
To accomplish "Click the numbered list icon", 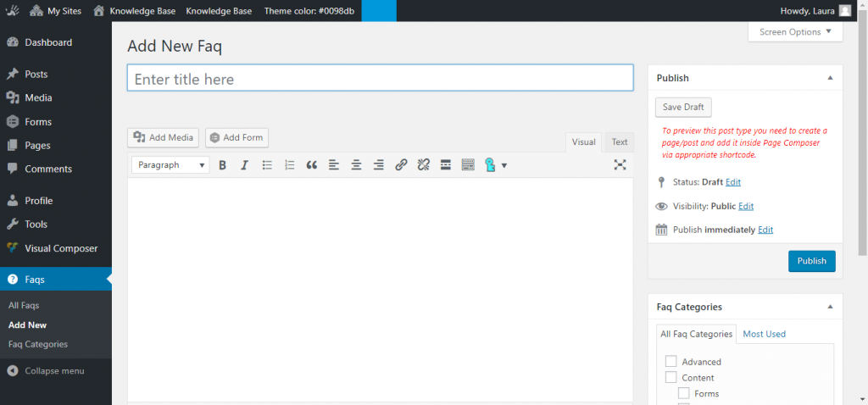I will coord(289,165).
